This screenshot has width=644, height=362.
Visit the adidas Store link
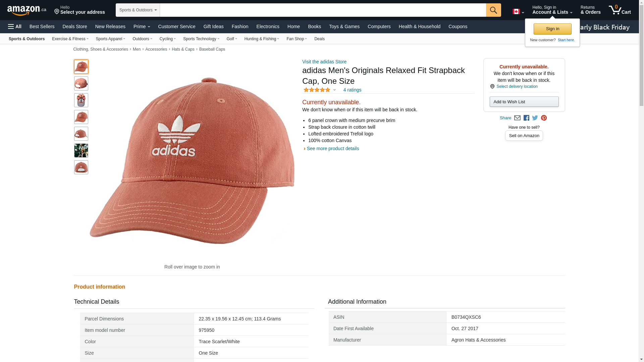pos(324,62)
